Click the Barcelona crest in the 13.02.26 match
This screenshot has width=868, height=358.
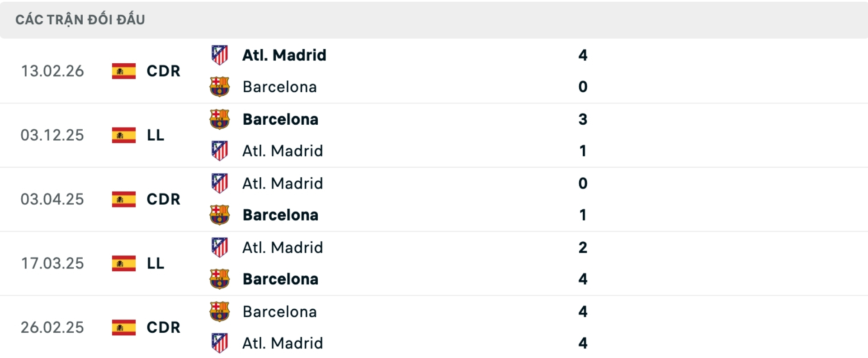pos(220,87)
